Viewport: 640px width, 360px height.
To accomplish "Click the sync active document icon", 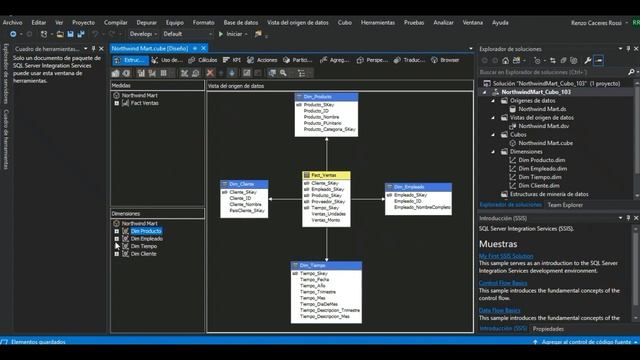I will coord(553,61).
